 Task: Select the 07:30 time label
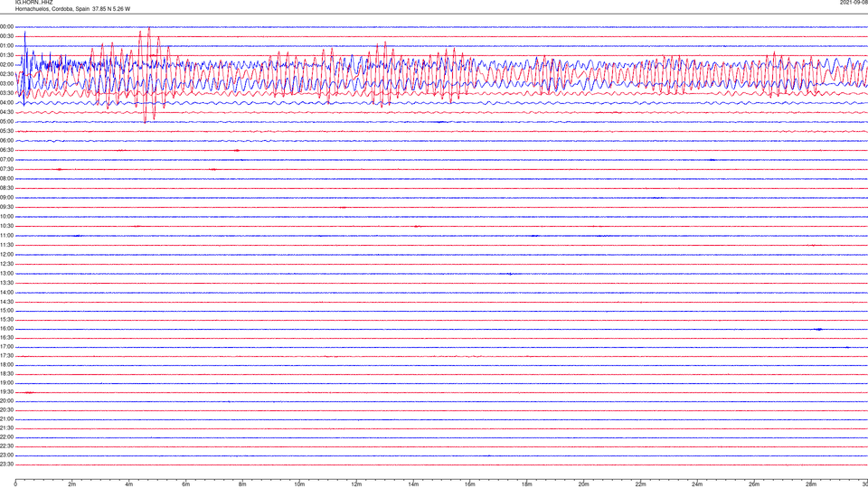pyautogui.click(x=6, y=169)
